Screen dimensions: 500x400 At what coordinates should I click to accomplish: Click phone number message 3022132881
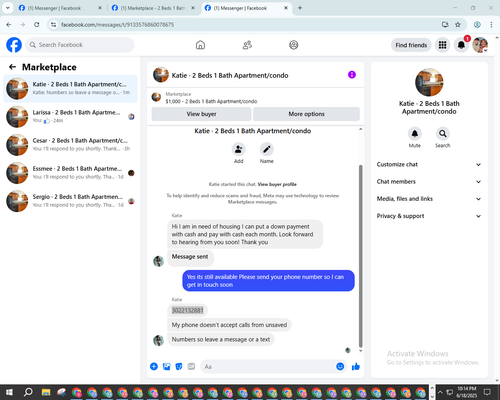[187, 310]
